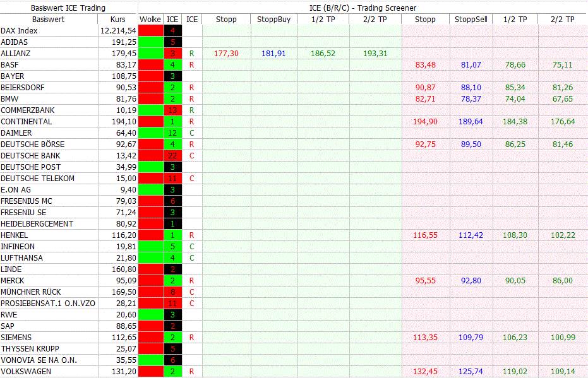Select the "Basiswert ICE Trading" group header
588x378 pixels.
[68, 8]
